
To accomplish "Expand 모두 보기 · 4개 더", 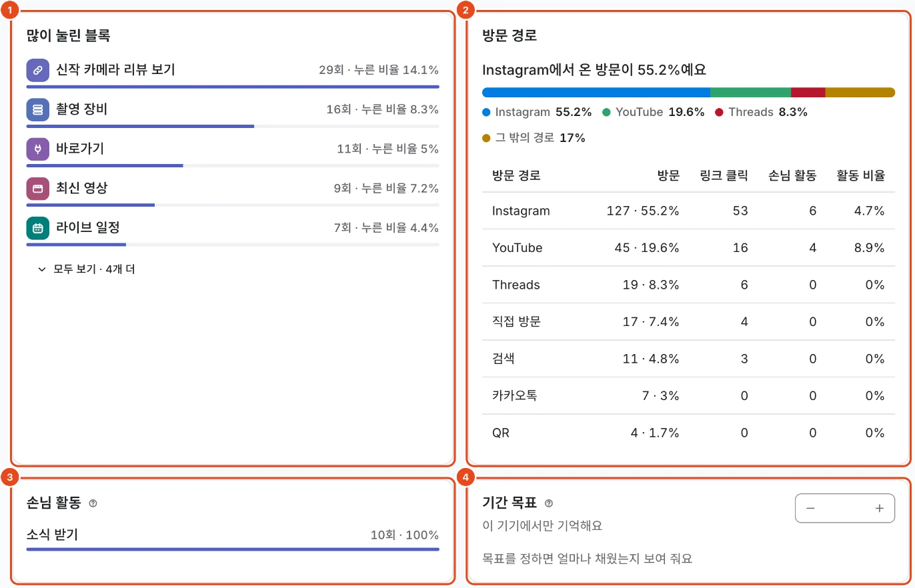I will [x=87, y=269].
